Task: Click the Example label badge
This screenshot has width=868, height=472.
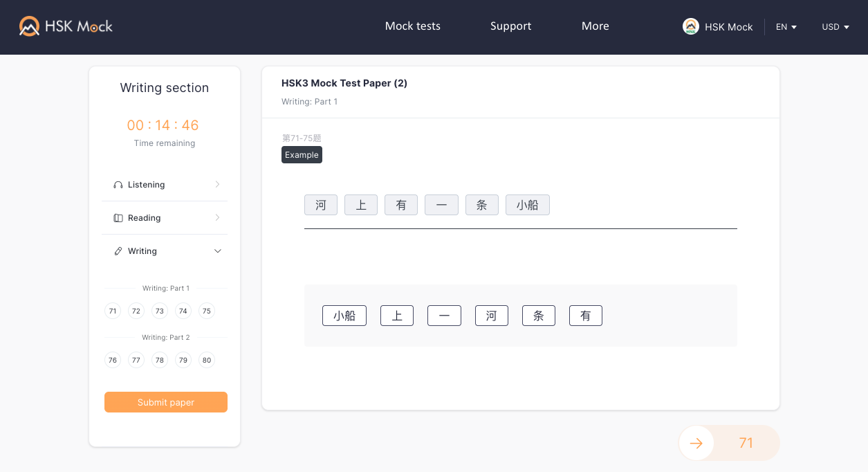Action: 302,155
